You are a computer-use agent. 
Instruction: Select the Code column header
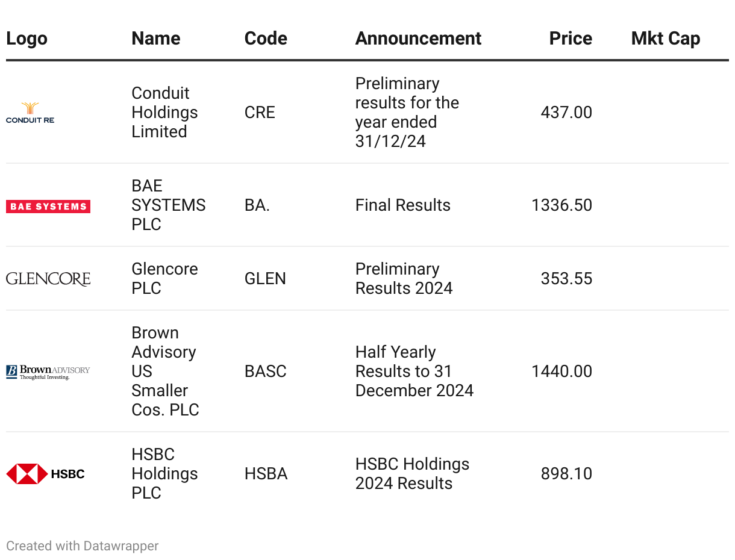tap(266, 39)
